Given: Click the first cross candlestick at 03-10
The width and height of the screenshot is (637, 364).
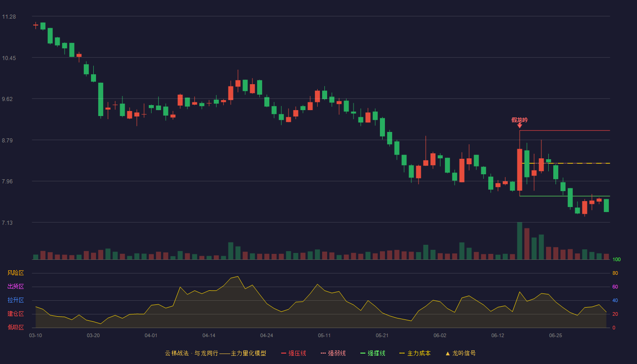Looking at the screenshot, I should point(35,25).
